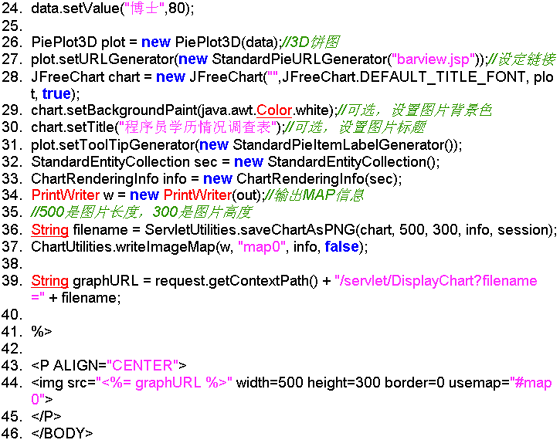560x440 pixels.
Task: Click the '博士' string on line 24
Action: (144, 8)
